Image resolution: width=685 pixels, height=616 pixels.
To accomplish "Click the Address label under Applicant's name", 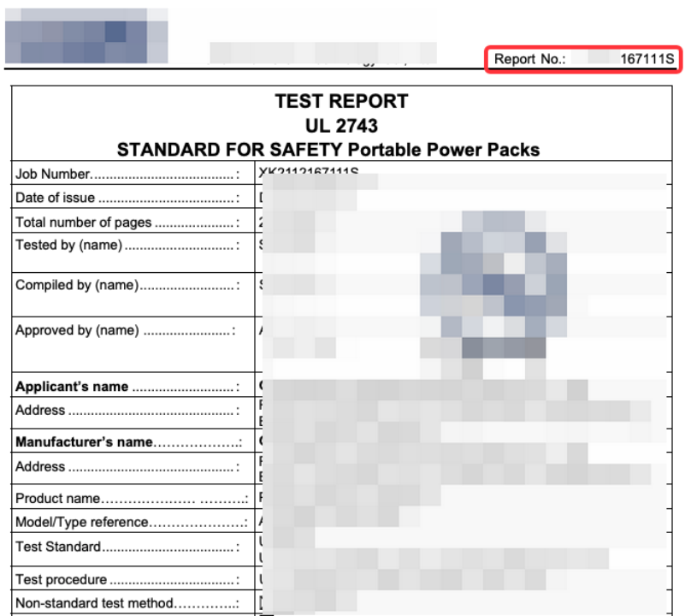I will coord(40,411).
